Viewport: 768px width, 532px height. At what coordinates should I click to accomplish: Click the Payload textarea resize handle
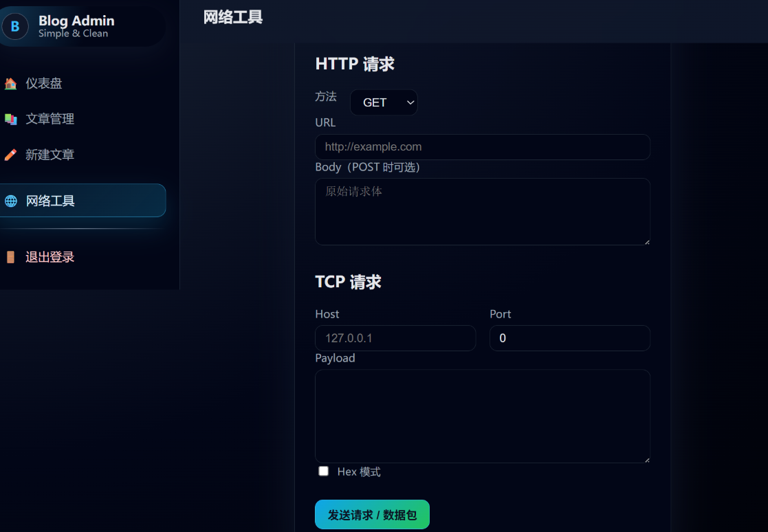click(x=646, y=459)
